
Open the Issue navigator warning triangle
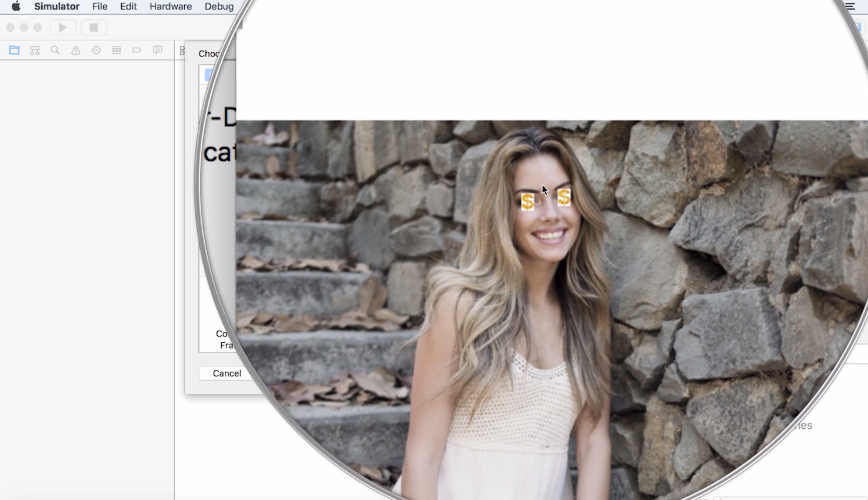tap(76, 51)
